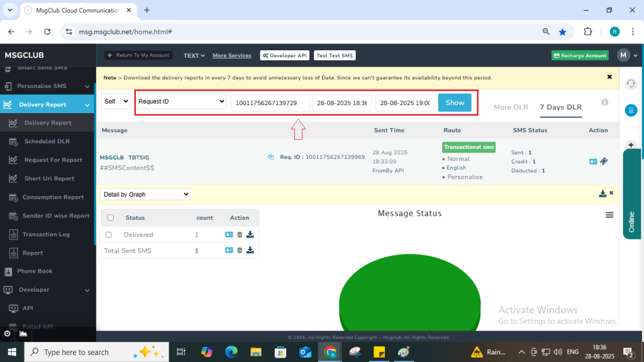This screenshot has width=644, height=362.
Task: Open the Message Status chart hamburger menu
Action: 609,215
